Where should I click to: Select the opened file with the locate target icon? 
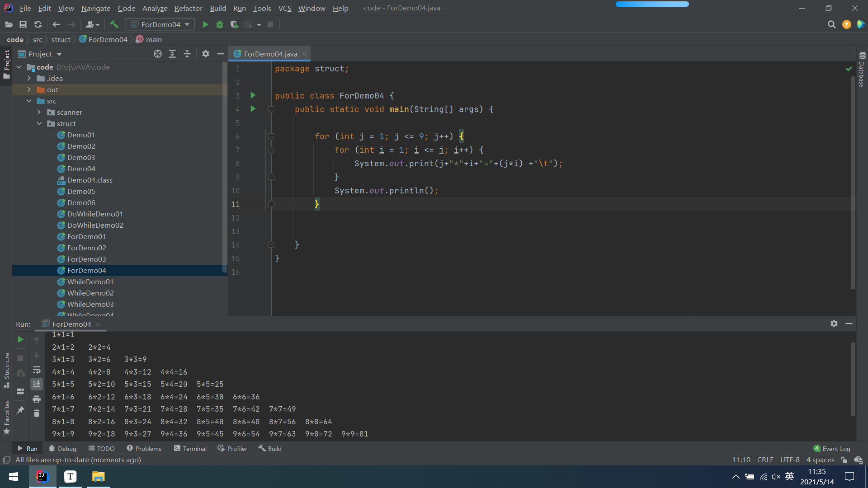pos(157,54)
